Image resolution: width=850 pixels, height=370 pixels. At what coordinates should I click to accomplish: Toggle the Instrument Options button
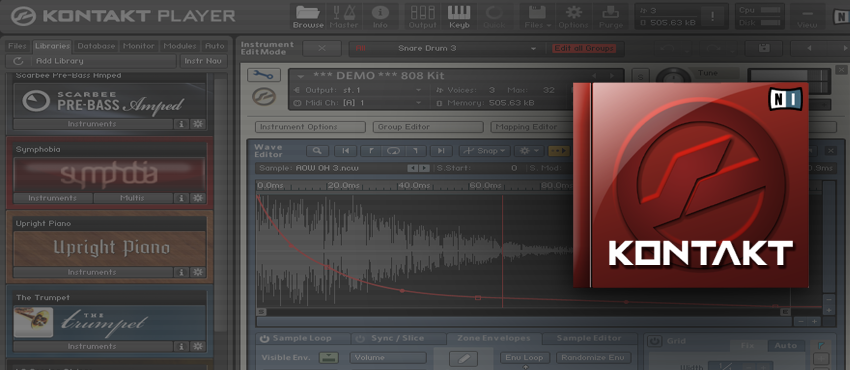pyautogui.click(x=310, y=127)
